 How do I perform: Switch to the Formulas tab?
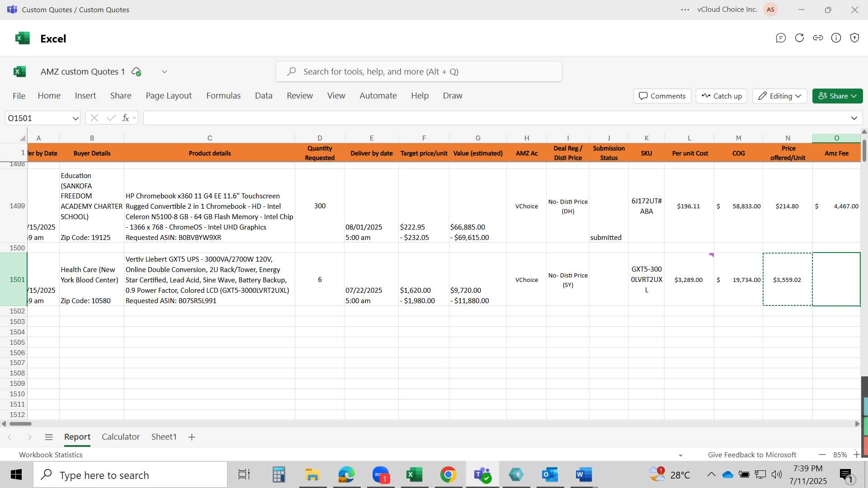click(223, 96)
